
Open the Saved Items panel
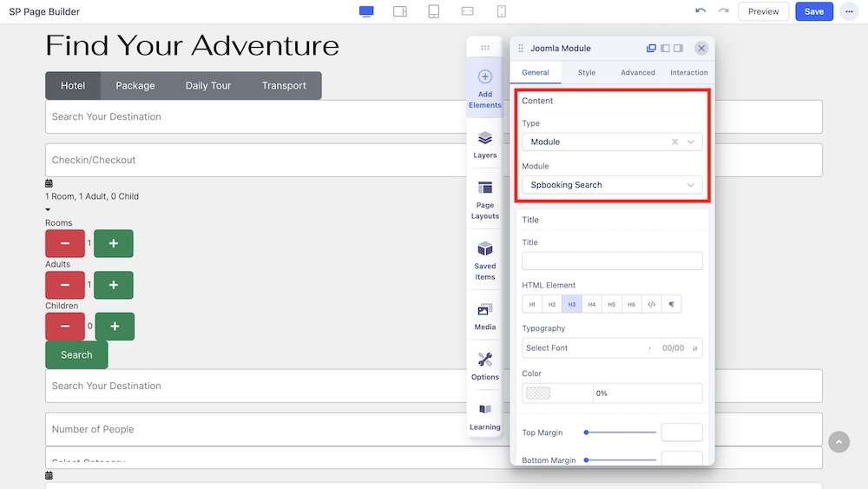(x=484, y=260)
